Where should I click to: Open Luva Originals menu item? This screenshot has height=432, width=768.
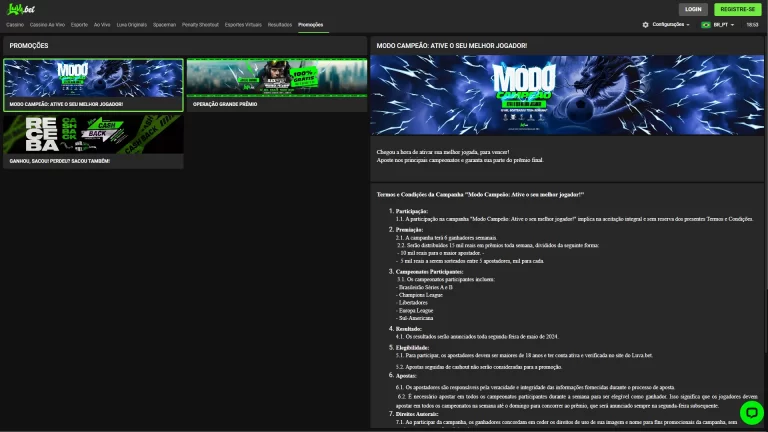click(131, 24)
